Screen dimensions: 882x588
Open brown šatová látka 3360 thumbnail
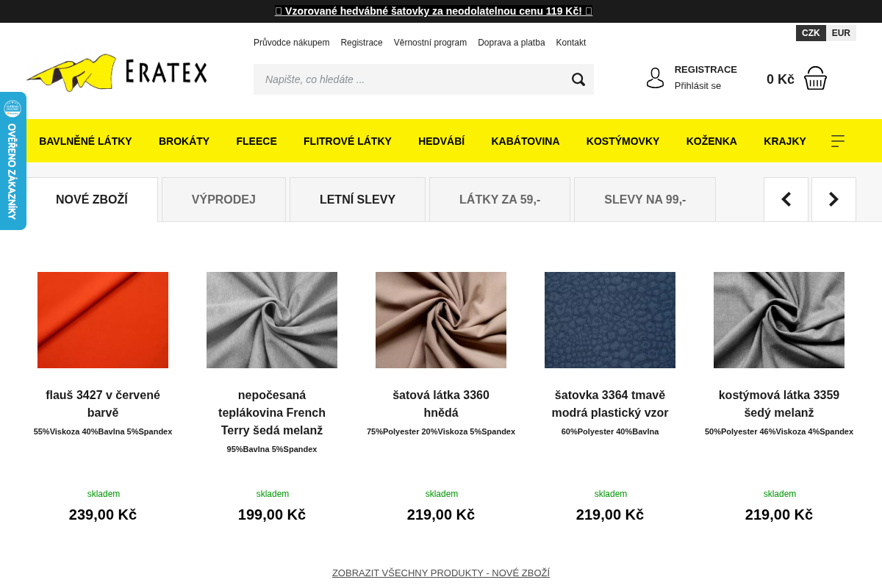coord(441,320)
